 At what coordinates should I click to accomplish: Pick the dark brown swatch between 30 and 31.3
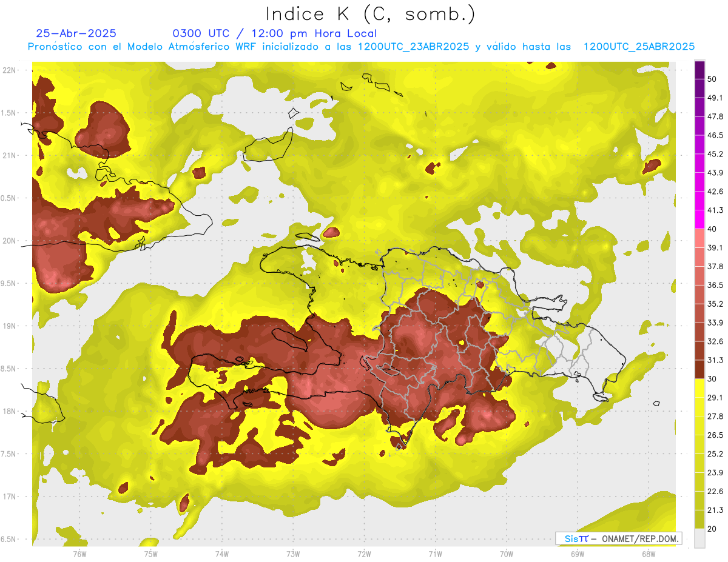pyautogui.click(x=699, y=369)
